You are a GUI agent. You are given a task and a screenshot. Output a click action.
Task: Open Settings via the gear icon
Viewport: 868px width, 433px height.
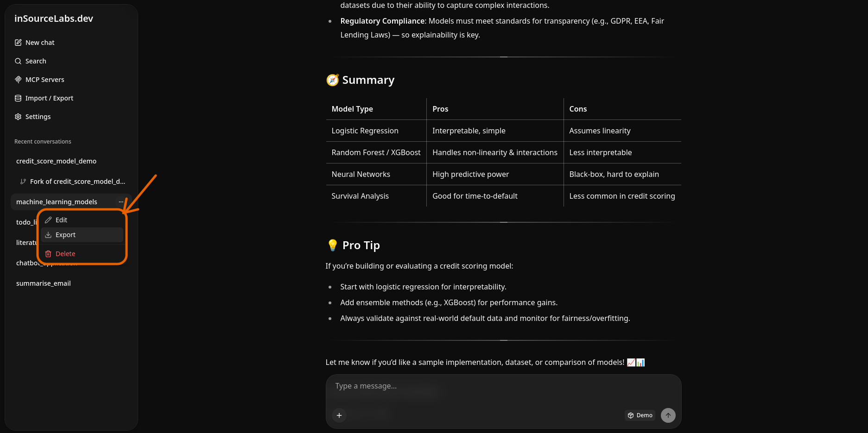click(x=18, y=117)
